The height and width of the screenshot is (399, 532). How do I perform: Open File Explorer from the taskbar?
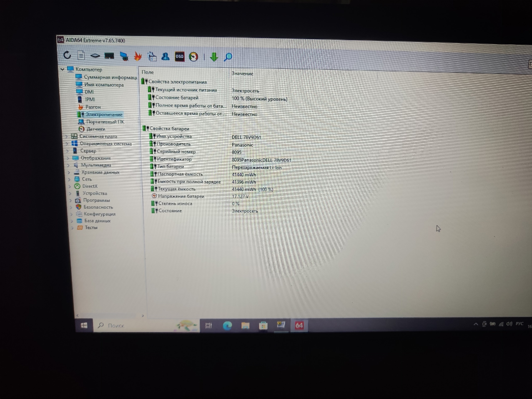click(245, 326)
